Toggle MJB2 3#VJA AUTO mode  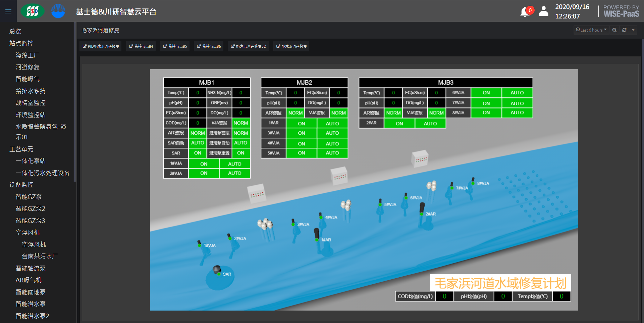coord(332,133)
